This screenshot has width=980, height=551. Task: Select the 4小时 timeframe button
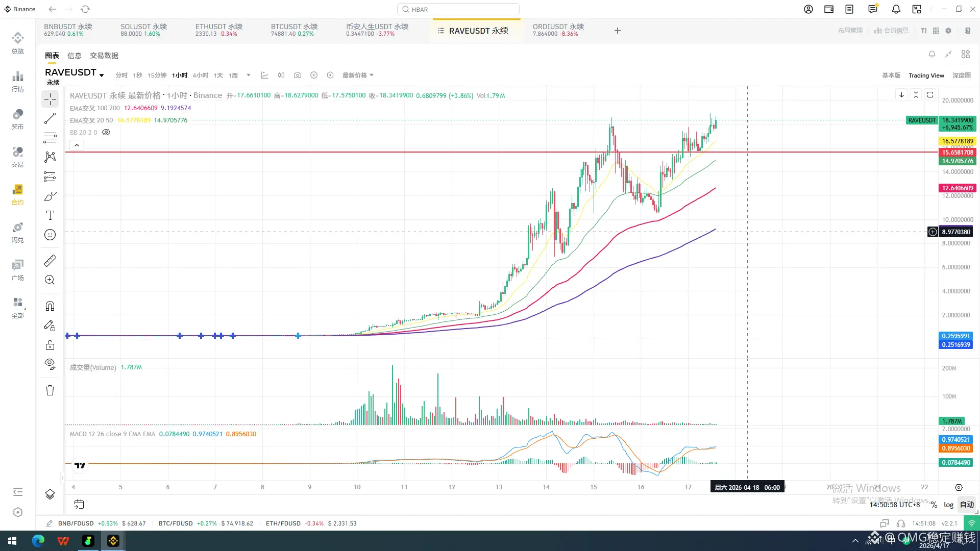(x=200, y=75)
